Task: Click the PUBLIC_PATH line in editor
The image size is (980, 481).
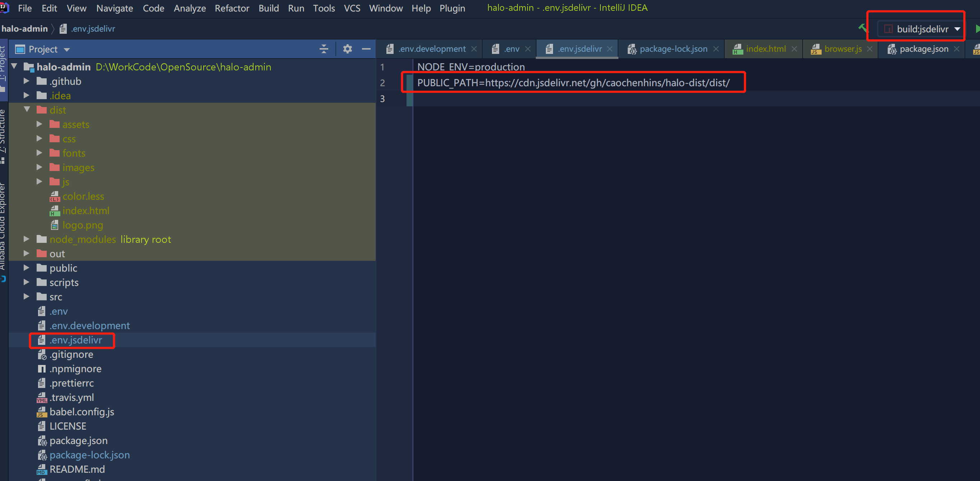Action: [x=573, y=83]
